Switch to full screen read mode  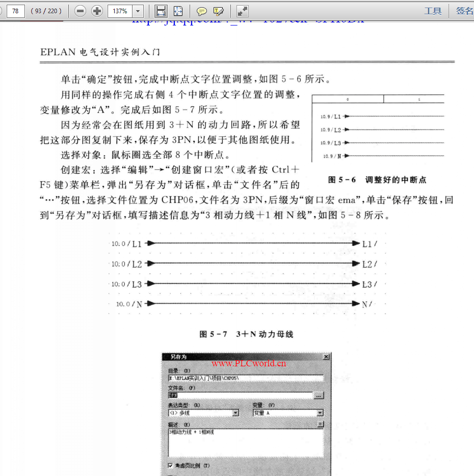pyautogui.click(x=242, y=11)
